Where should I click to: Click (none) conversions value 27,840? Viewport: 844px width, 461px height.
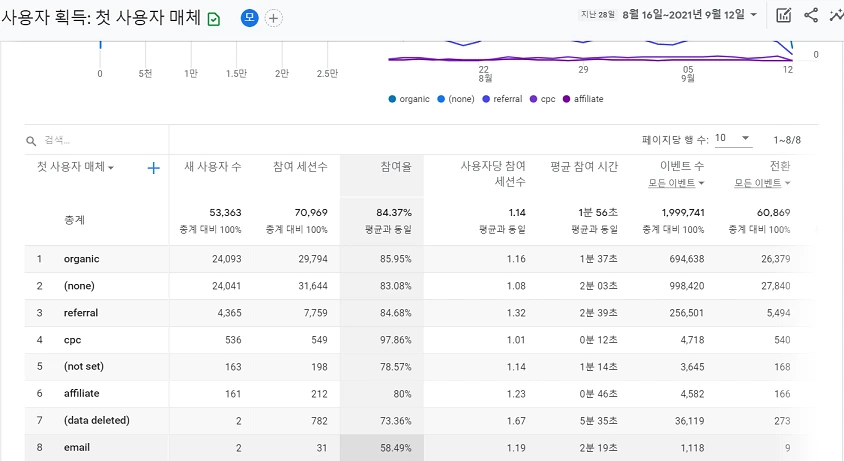point(776,286)
